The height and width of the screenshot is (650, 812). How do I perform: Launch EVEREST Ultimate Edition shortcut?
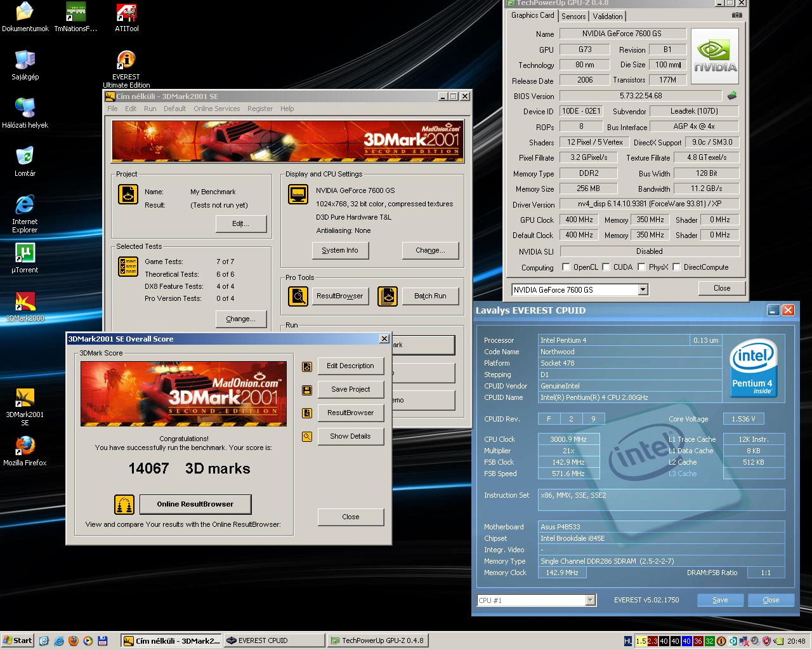(x=126, y=69)
